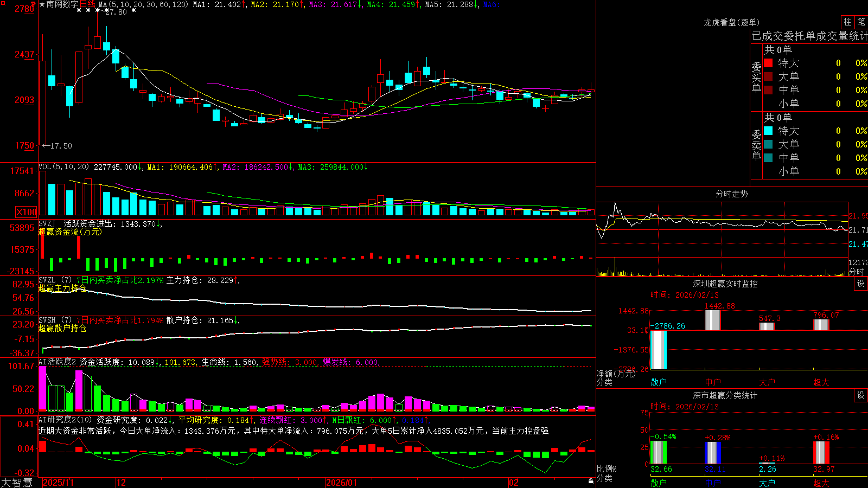Click 大户 category label under 分类统计 chart
The width and height of the screenshot is (868, 488).
(767, 483)
